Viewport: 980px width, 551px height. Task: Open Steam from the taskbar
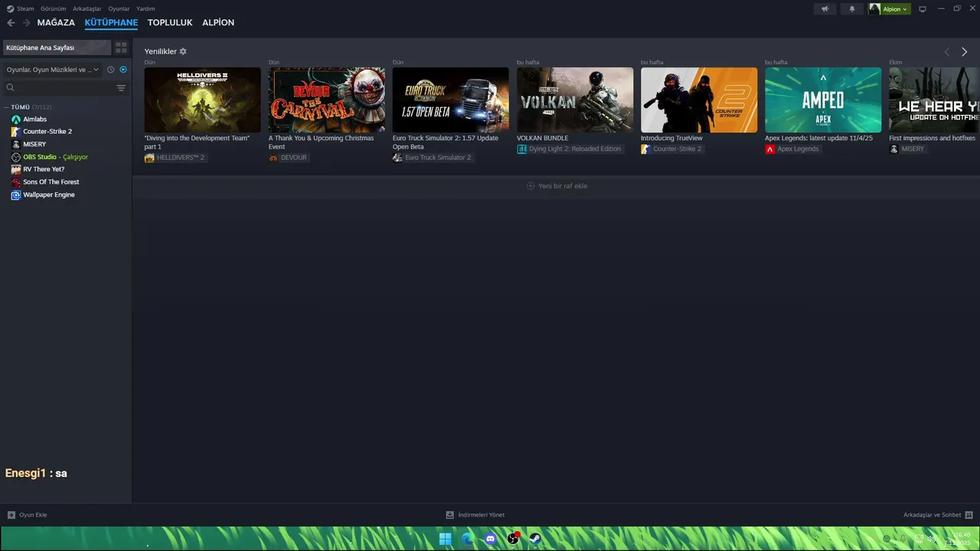click(536, 539)
